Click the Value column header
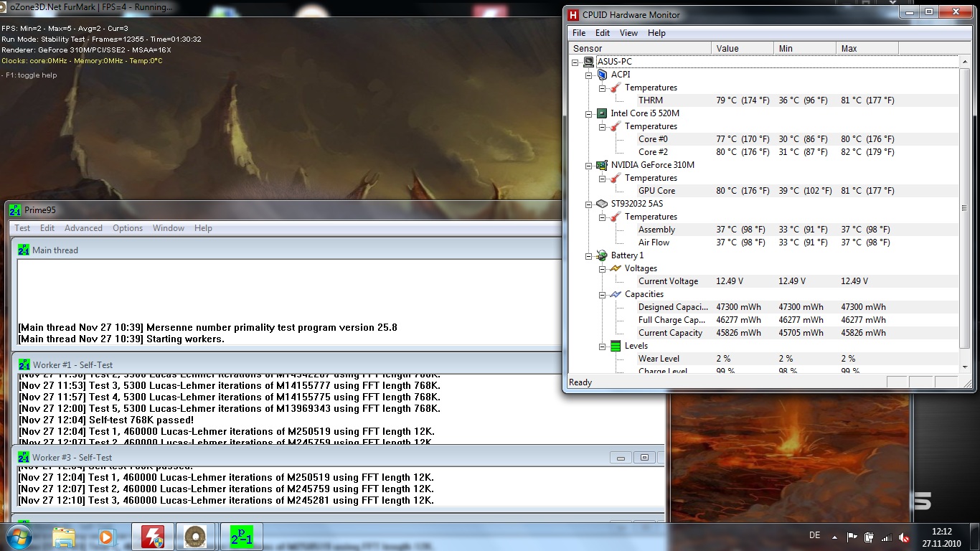 (x=743, y=48)
